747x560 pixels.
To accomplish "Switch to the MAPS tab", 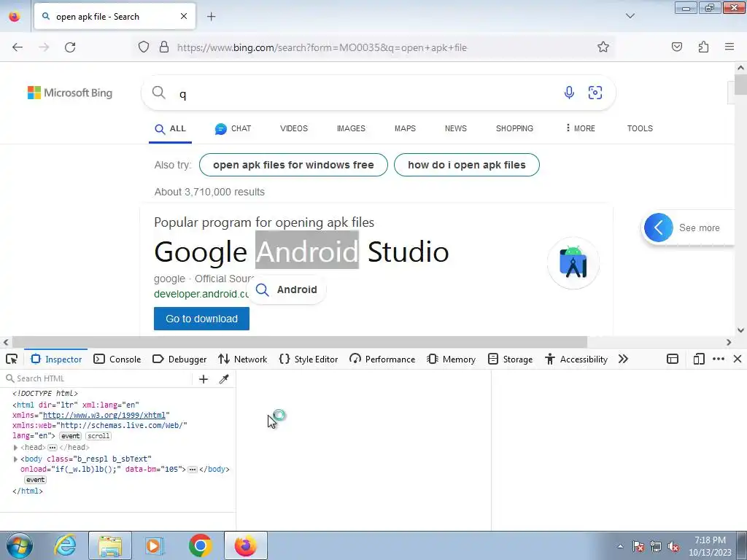I will coord(405,128).
